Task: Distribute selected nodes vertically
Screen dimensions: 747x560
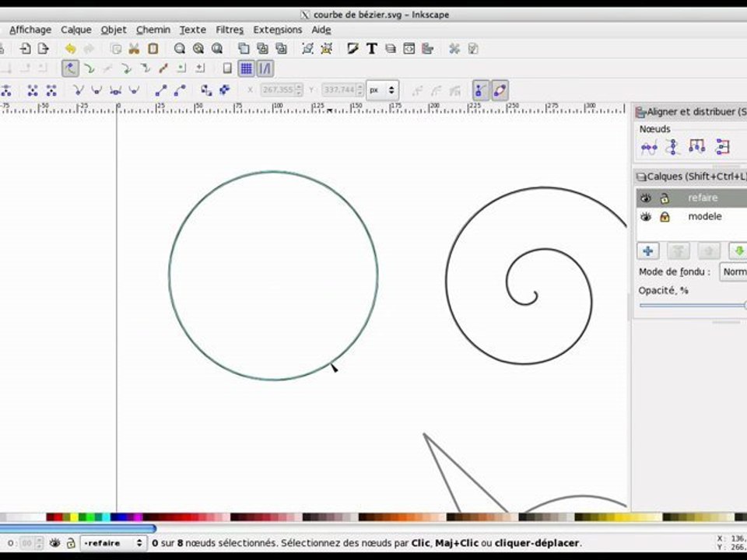Action: click(722, 147)
